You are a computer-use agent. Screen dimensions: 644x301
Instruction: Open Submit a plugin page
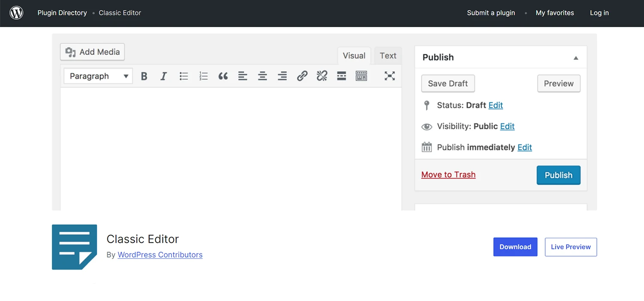491,13
